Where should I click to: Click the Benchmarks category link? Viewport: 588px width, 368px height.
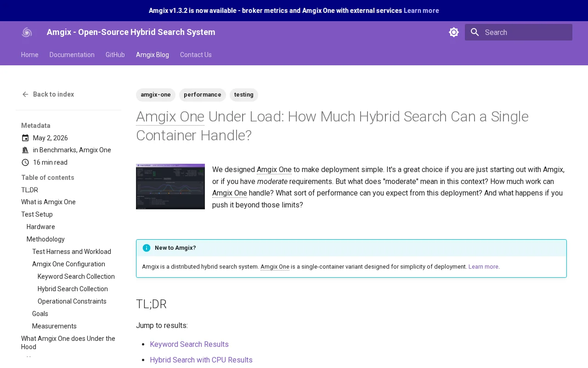[58, 150]
